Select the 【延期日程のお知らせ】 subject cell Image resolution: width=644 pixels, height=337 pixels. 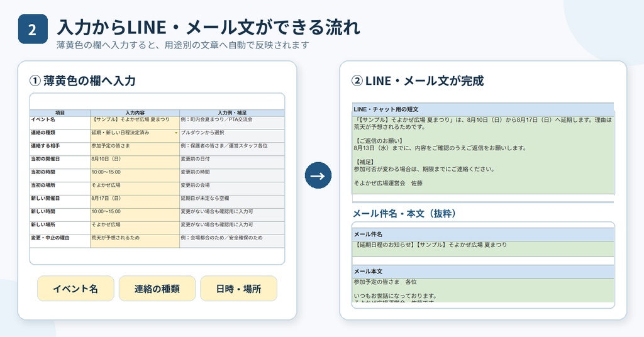click(x=483, y=249)
